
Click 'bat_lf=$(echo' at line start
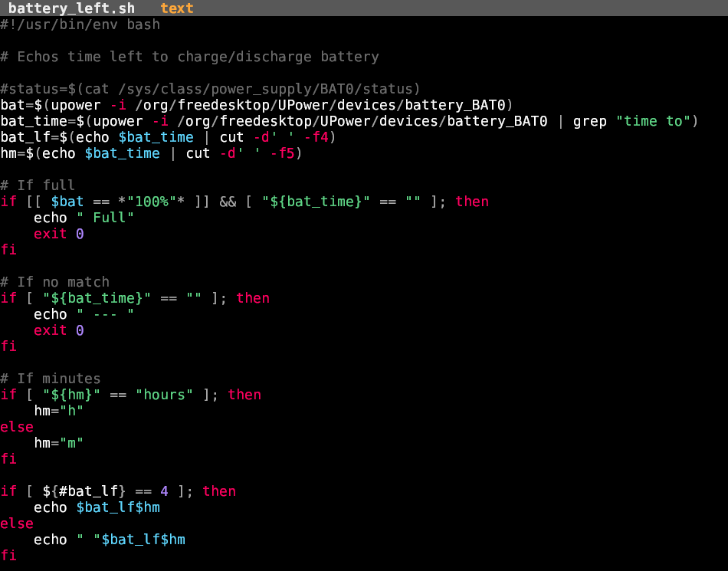click(x=54, y=137)
